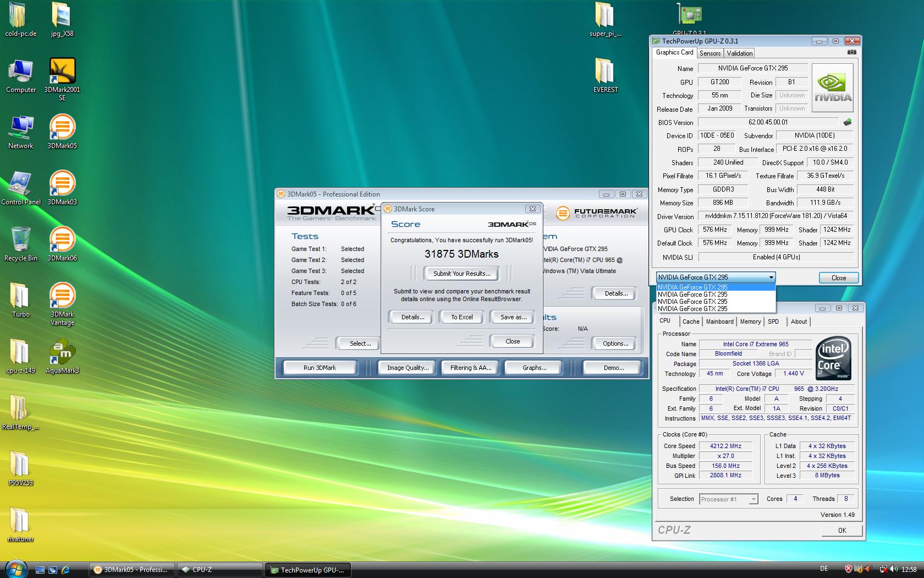Click the Graphs button

[534, 368]
